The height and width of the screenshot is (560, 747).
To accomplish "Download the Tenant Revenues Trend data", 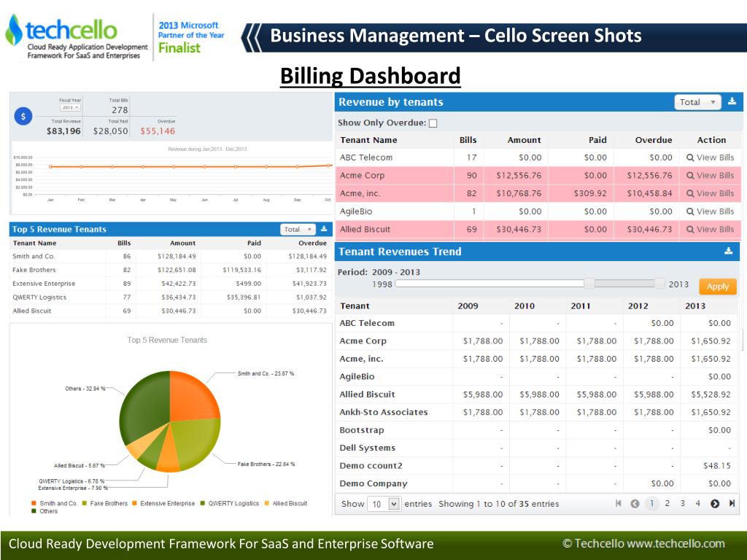I will coord(729,251).
